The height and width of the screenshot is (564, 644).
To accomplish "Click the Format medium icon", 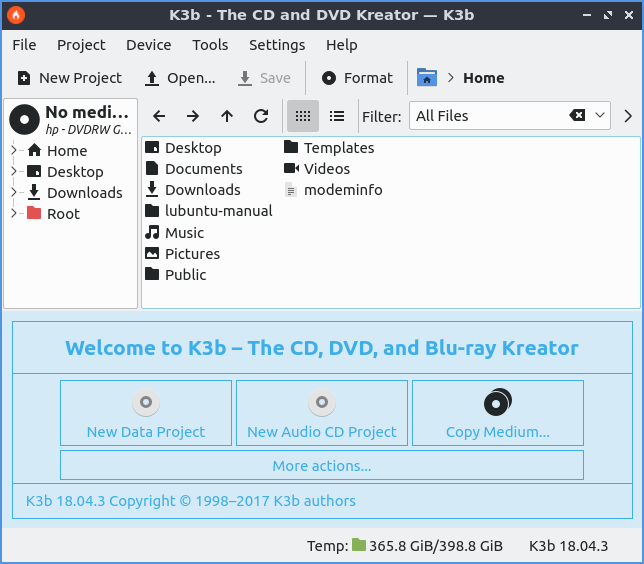I will tap(329, 78).
